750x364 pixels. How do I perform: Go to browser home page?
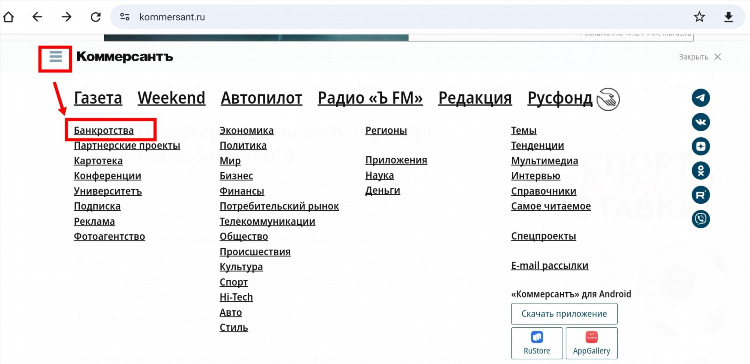9,17
